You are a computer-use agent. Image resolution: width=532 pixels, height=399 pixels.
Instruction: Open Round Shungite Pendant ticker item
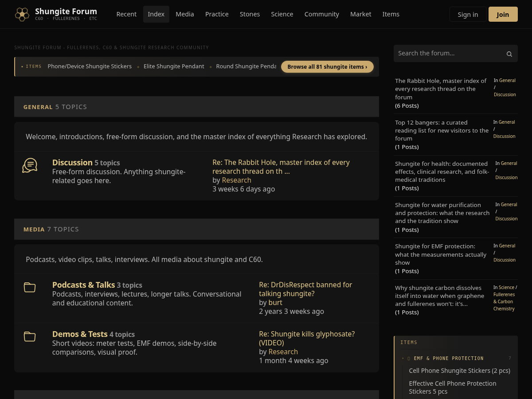[246, 66]
